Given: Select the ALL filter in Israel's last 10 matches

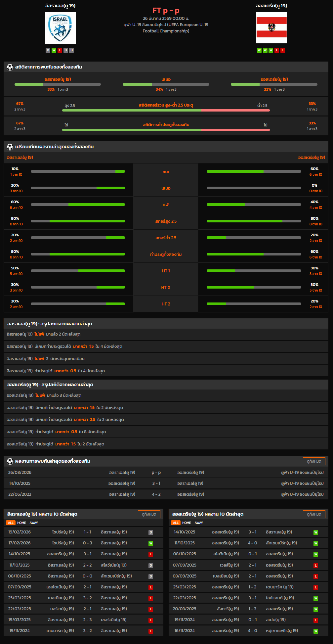Looking at the screenshot, I should 11,523.
